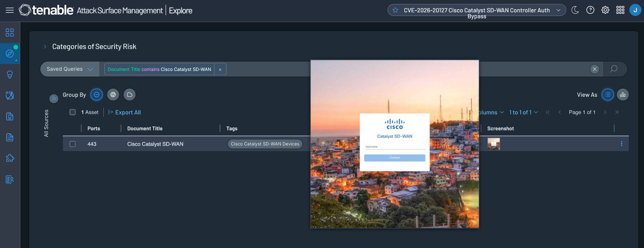Open the J user profile avatar
This screenshot has width=644, height=248.
click(635, 10)
